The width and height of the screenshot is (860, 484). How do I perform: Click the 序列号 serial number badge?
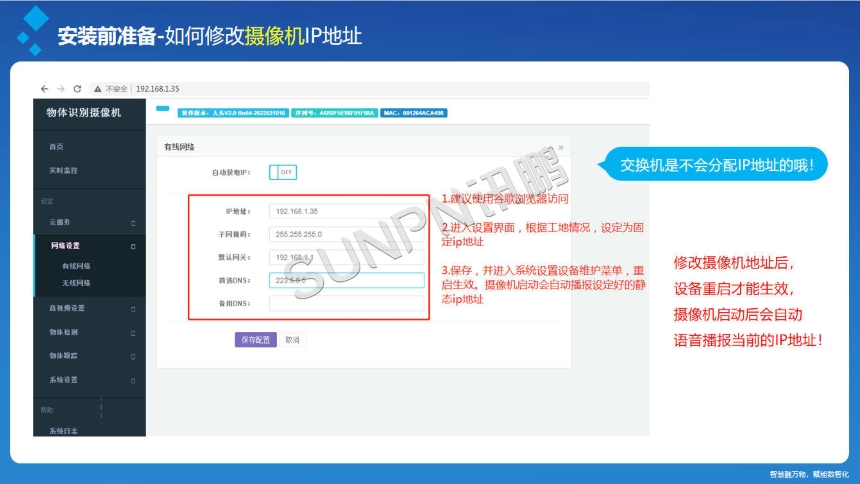[x=334, y=113]
